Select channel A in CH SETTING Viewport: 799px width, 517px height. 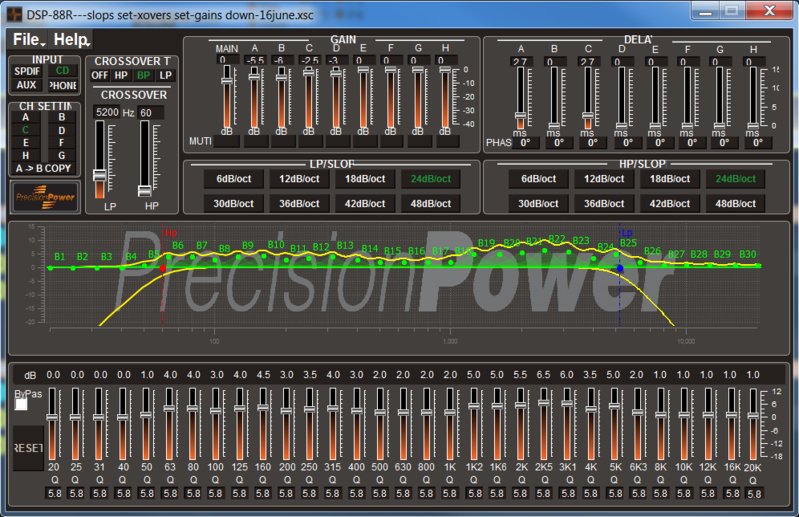(25, 117)
